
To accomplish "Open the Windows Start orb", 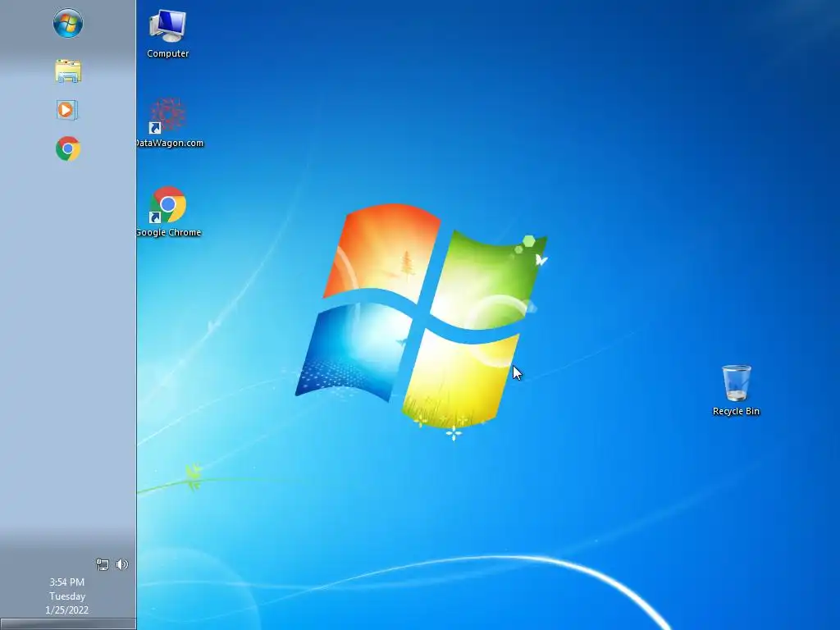I will coord(68,24).
